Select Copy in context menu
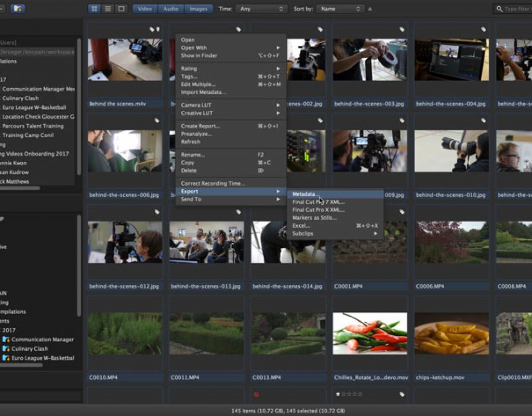This screenshot has height=416, width=532. click(x=231, y=163)
